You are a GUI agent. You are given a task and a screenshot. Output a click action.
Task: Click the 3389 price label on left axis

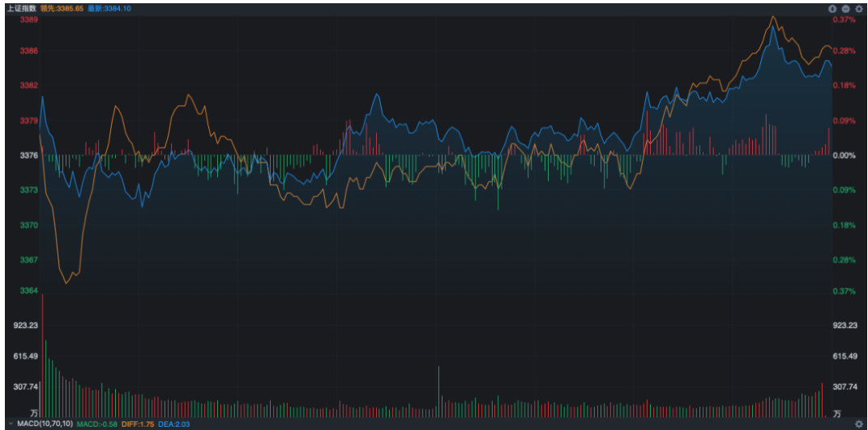click(x=29, y=19)
